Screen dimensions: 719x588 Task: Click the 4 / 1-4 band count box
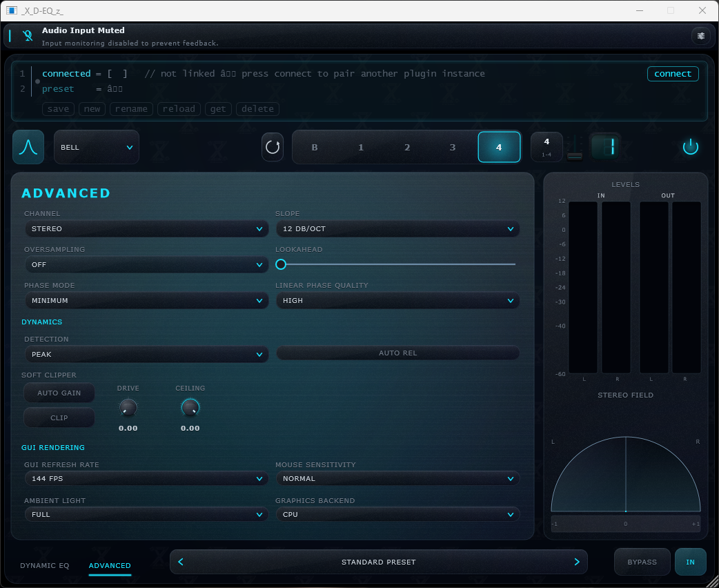[x=546, y=147]
